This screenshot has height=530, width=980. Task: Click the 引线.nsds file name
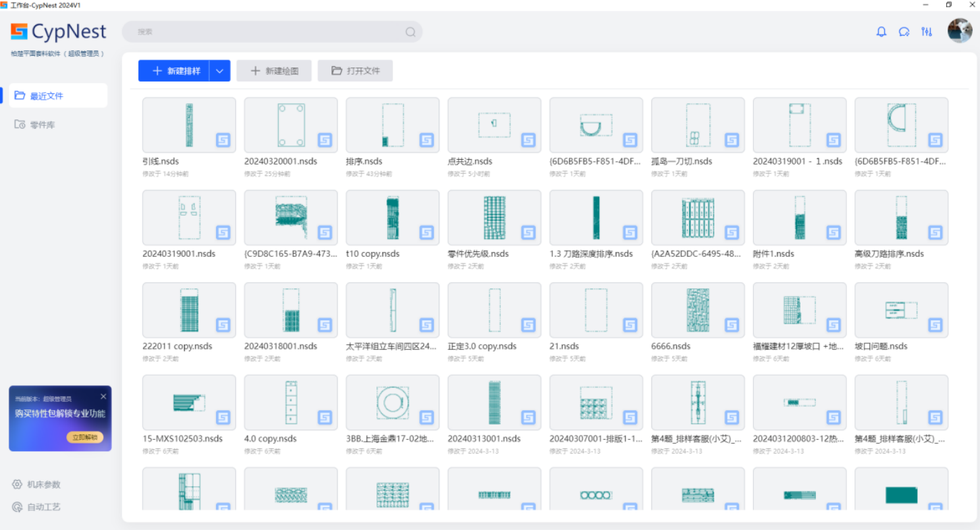161,162
